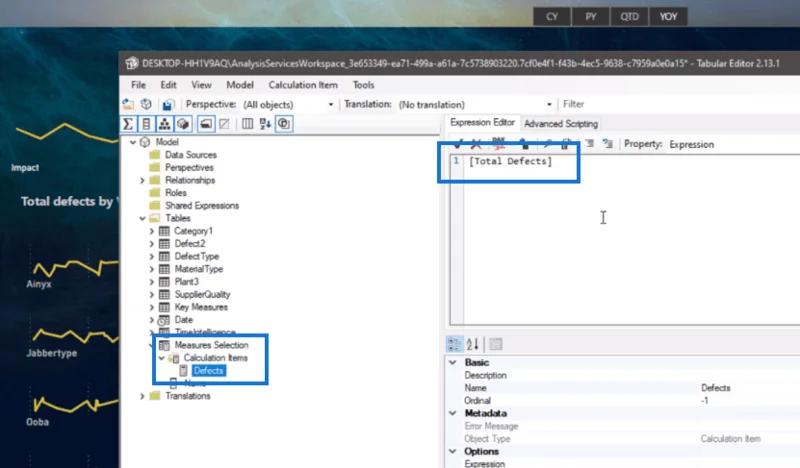This screenshot has height=468, width=800.
Task: Toggle display of columns in tree
Action: tap(146, 124)
